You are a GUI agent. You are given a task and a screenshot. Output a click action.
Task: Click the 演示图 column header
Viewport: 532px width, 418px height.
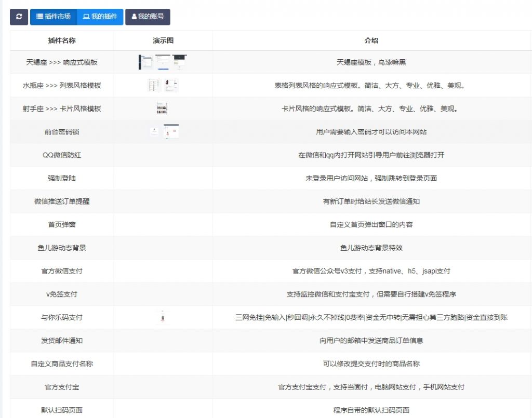(x=163, y=41)
